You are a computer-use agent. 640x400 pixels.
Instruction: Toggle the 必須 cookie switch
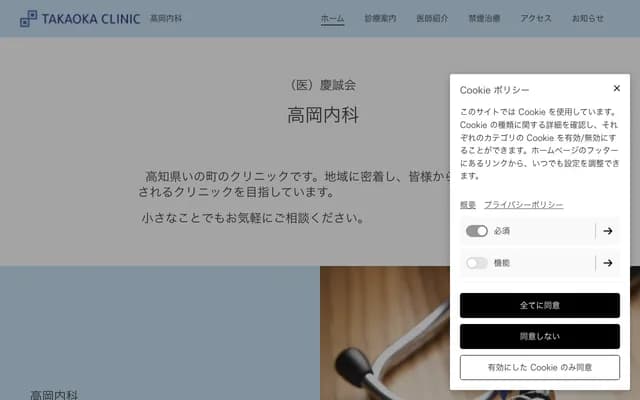tap(477, 231)
